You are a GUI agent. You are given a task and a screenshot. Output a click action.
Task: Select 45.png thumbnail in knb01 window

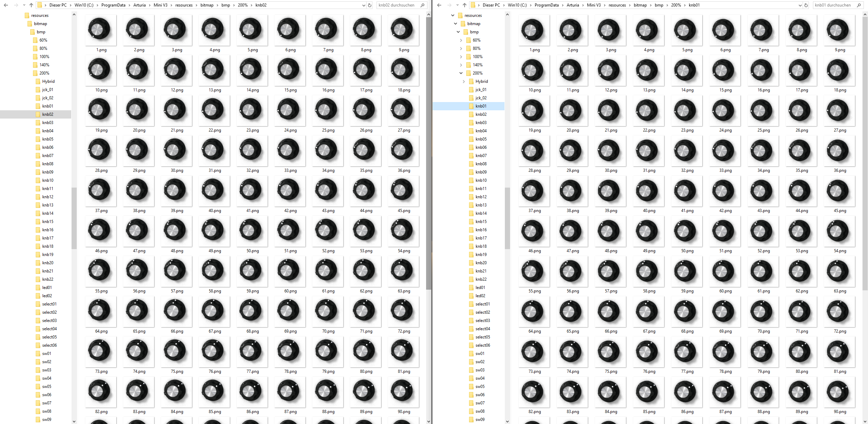coord(839,192)
